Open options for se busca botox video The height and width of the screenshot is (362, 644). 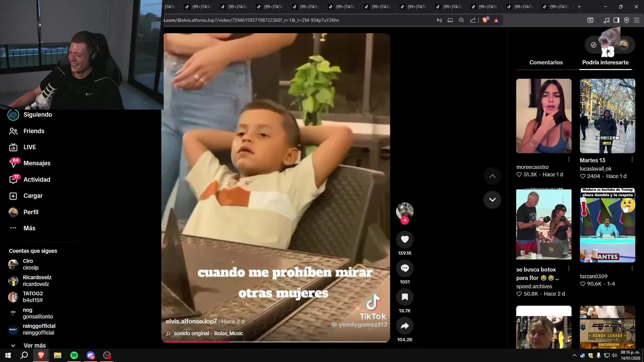[x=569, y=269]
